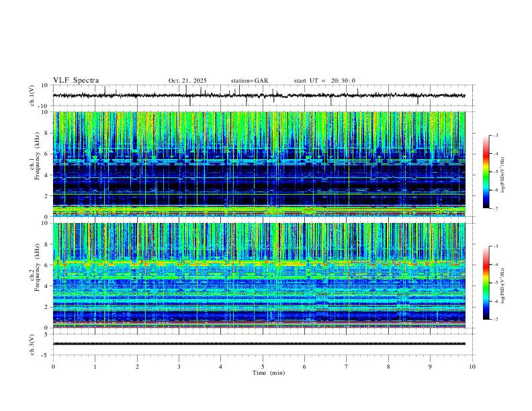Click the ch.1 color scale bar
This screenshot has height=411, width=532.
point(486,172)
